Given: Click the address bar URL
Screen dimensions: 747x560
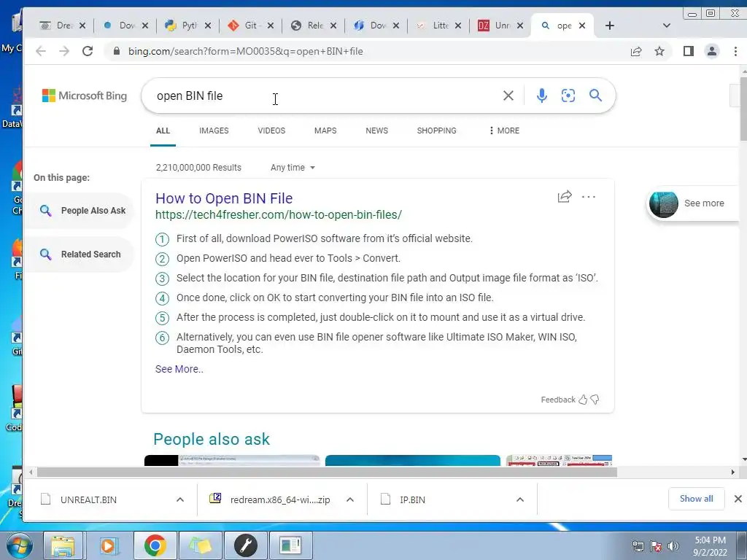Looking at the screenshot, I should [x=245, y=52].
